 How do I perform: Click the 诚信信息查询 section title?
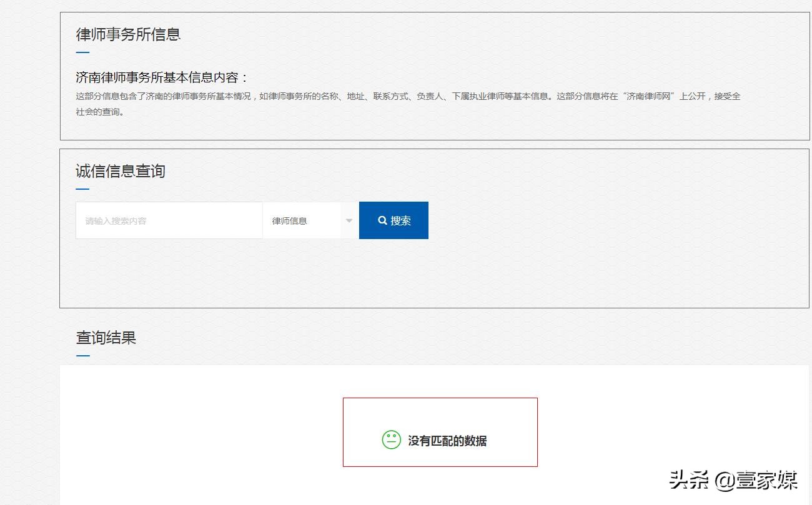coord(120,171)
